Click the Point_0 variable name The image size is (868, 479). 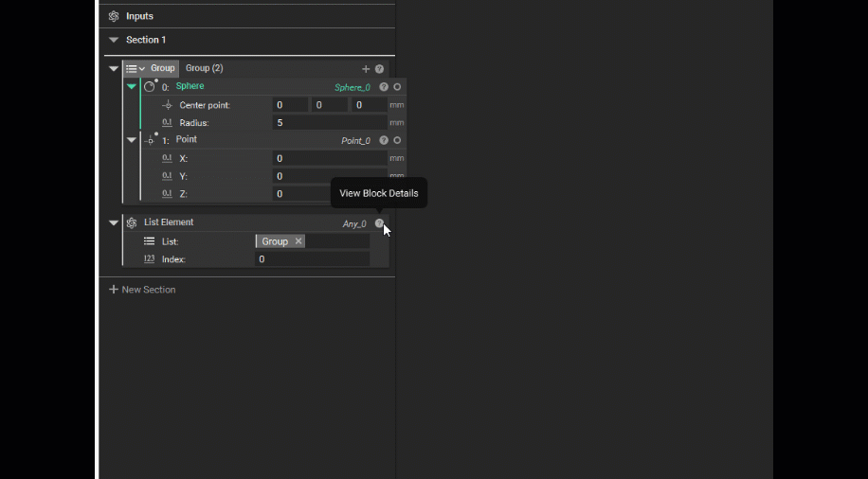click(x=355, y=141)
